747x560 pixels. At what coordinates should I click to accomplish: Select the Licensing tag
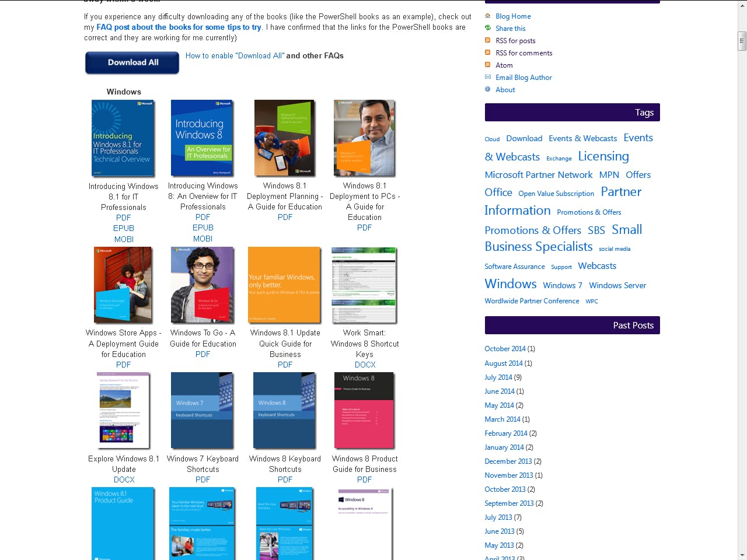coord(603,156)
